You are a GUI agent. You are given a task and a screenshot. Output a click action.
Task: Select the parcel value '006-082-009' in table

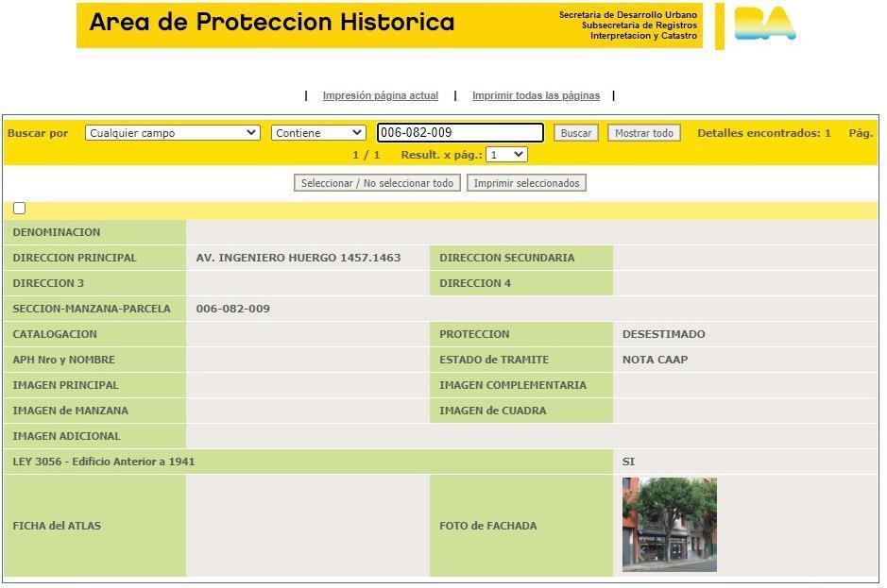click(233, 309)
